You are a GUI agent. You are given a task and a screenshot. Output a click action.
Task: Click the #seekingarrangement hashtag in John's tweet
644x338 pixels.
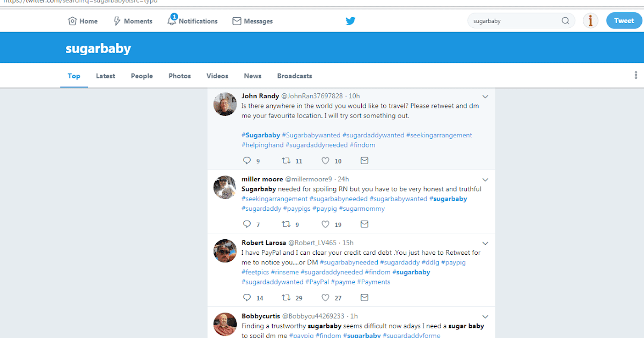point(439,135)
